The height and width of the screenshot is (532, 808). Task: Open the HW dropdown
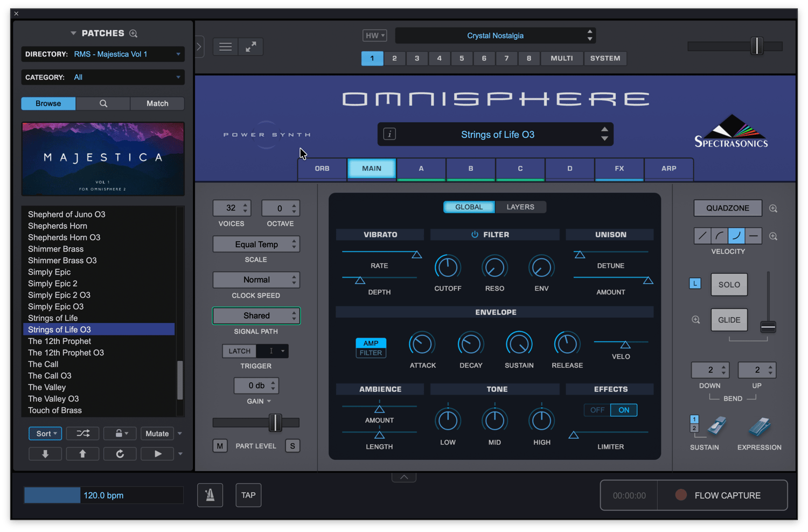[x=374, y=36]
